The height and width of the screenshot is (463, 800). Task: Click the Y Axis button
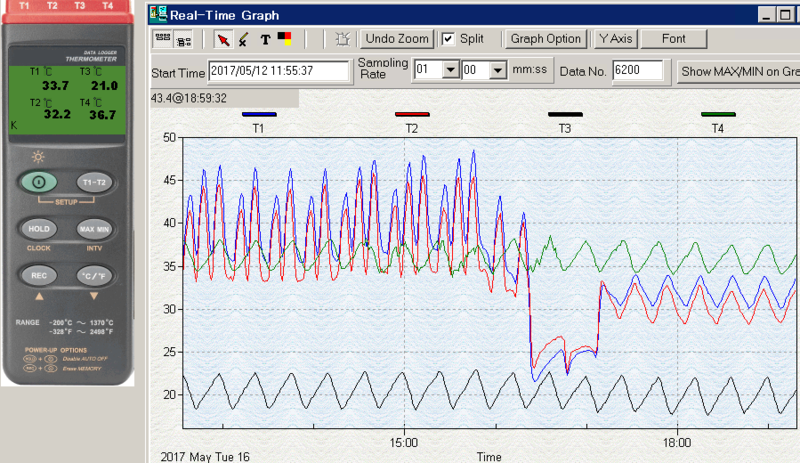click(616, 39)
